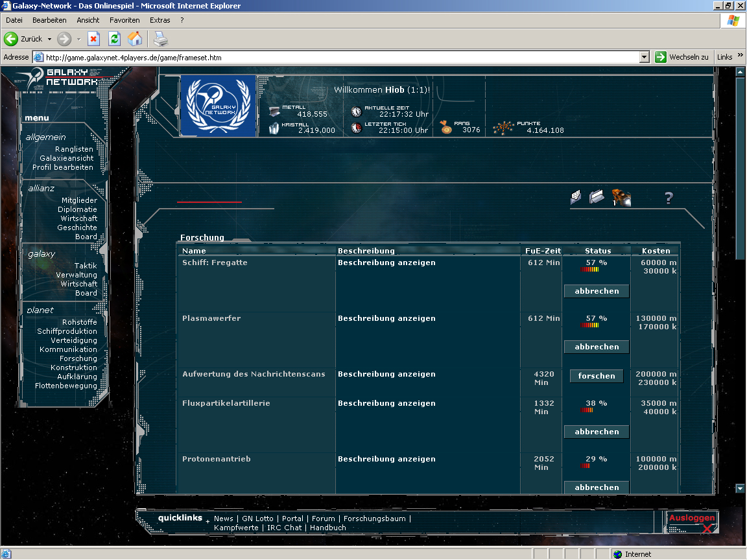Click the browser Refresh icon
747x560 pixels.
coord(114,39)
